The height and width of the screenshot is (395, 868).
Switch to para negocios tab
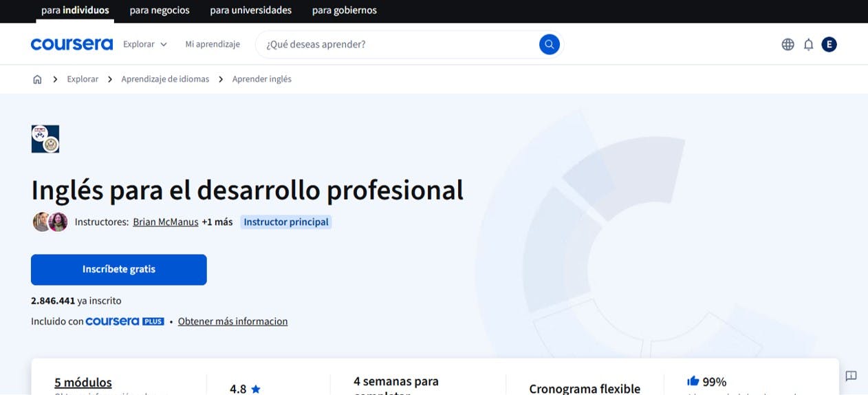click(160, 10)
